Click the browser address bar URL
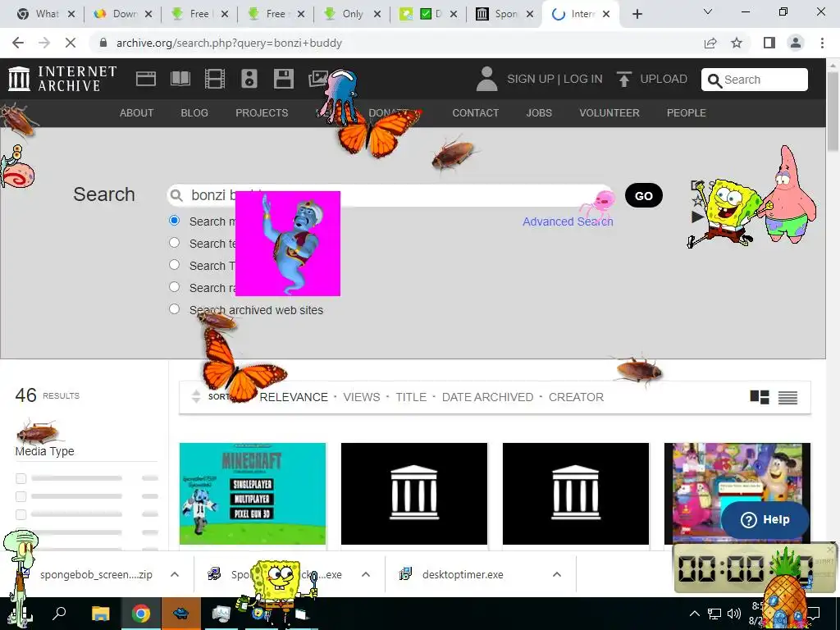Viewport: 840px width, 630px height. coord(229,43)
